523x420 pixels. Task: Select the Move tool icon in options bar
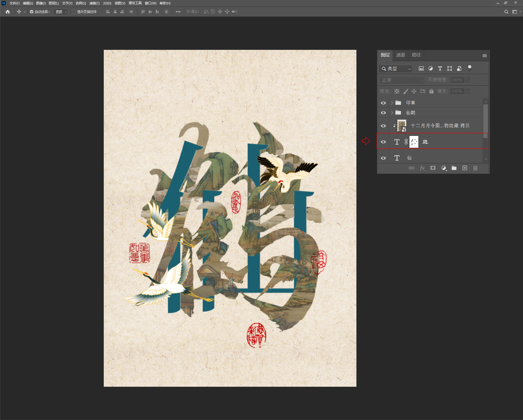point(19,12)
